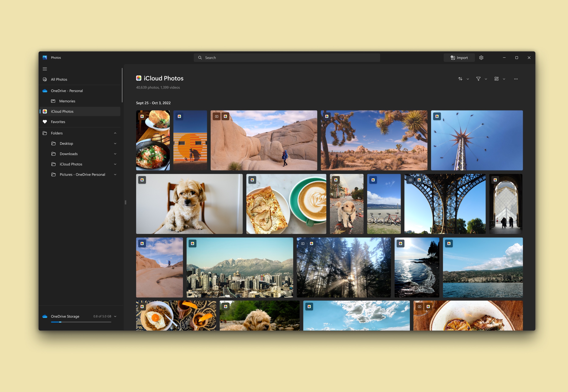The height and width of the screenshot is (392, 568).
Task: Expand the Desktop folder
Action: click(115, 144)
